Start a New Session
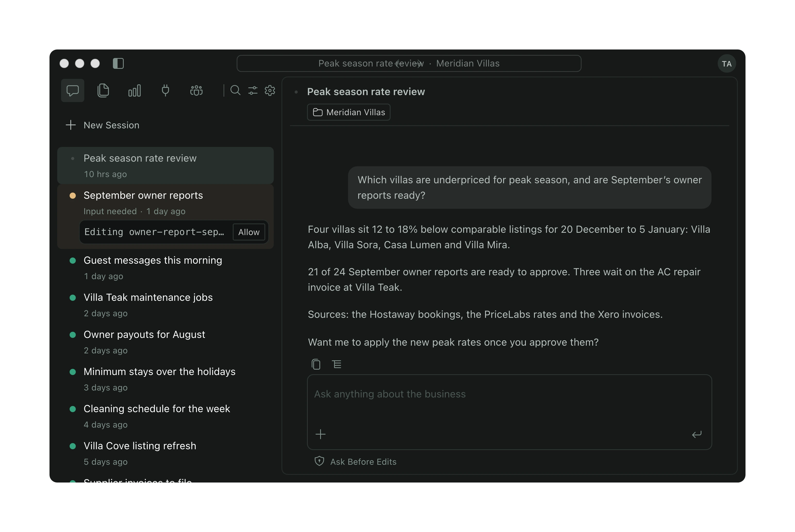795x532 pixels. [103, 125]
